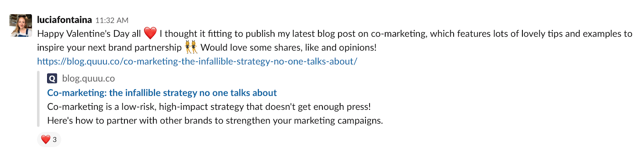Open 'Co-marketing: the infallible strategy' title link
644x153 pixels.
pyautogui.click(x=162, y=93)
